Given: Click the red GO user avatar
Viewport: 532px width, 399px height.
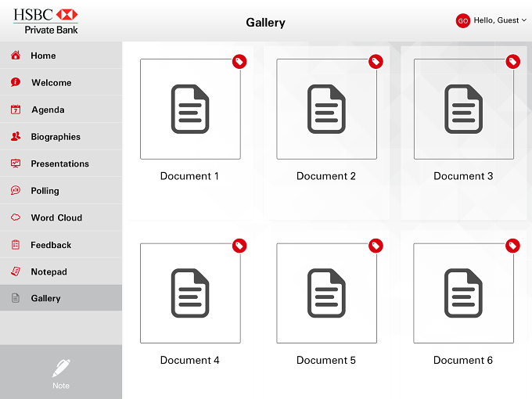Looking at the screenshot, I should click(x=463, y=20).
